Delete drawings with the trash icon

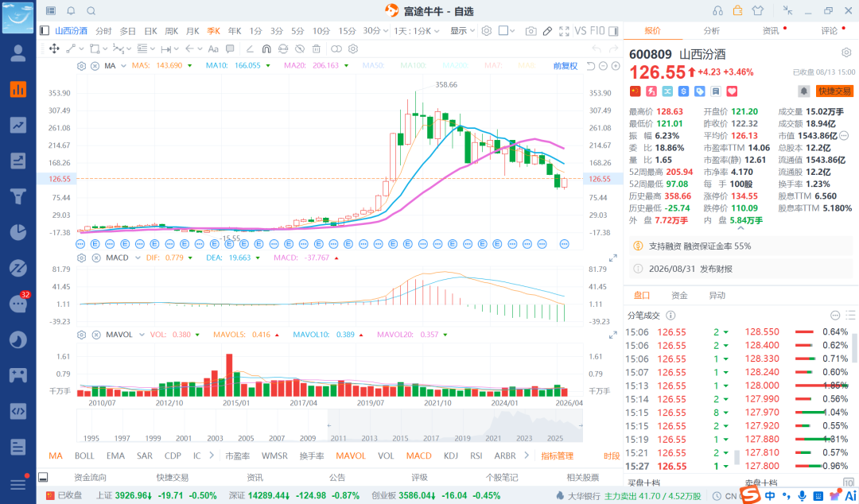(x=316, y=48)
